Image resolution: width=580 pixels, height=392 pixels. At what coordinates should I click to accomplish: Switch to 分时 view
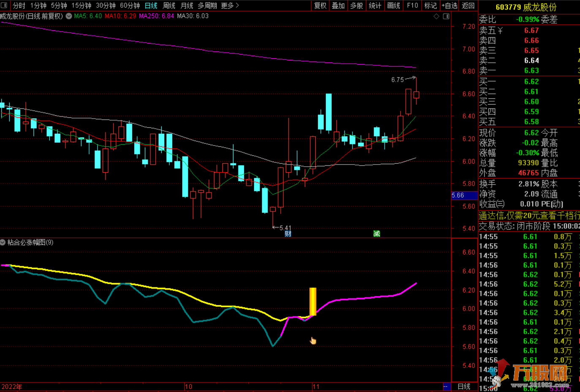19,5
